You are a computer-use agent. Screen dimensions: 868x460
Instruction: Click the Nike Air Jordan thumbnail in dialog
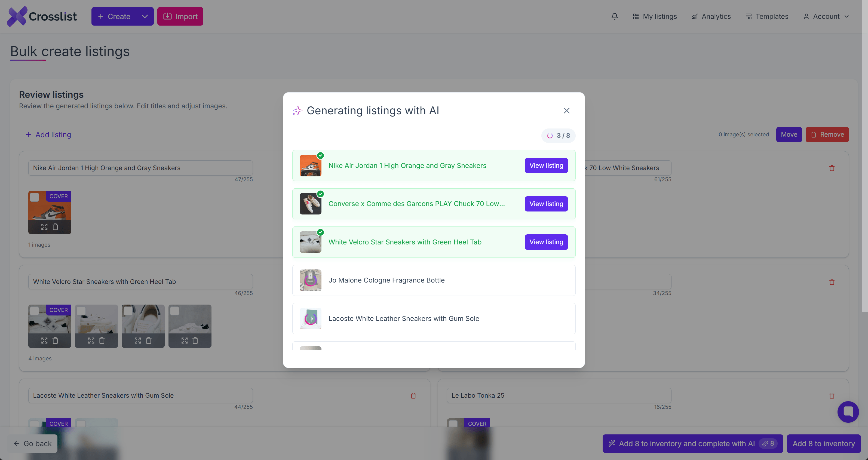pos(310,165)
